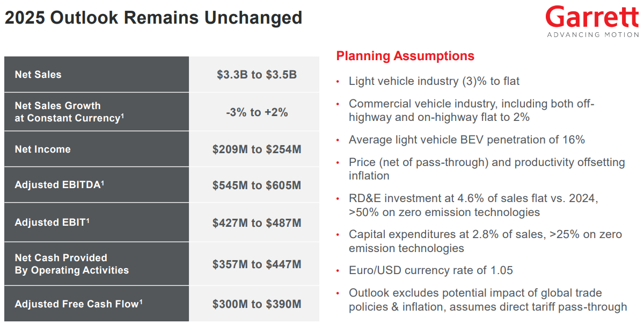Image resolution: width=644 pixels, height=323 pixels.
Task: Click Net Sales Growth at Constant Currency label
Action: pyautogui.click(x=69, y=112)
